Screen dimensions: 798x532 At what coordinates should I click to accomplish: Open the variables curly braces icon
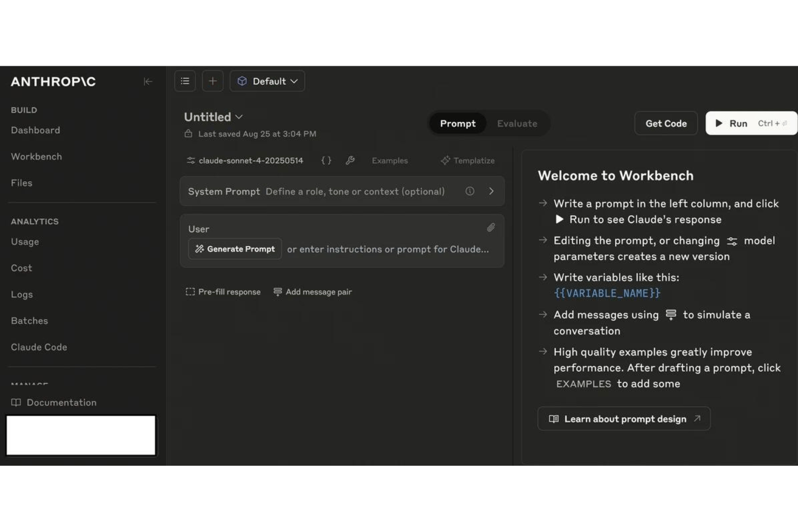point(326,161)
